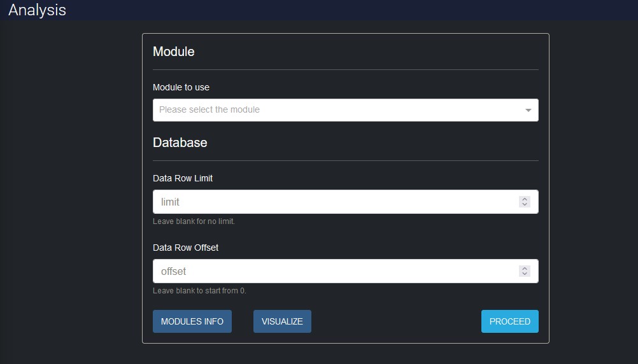Decrease the offset value with the down arrow
The width and height of the screenshot is (638, 364).
point(525,274)
